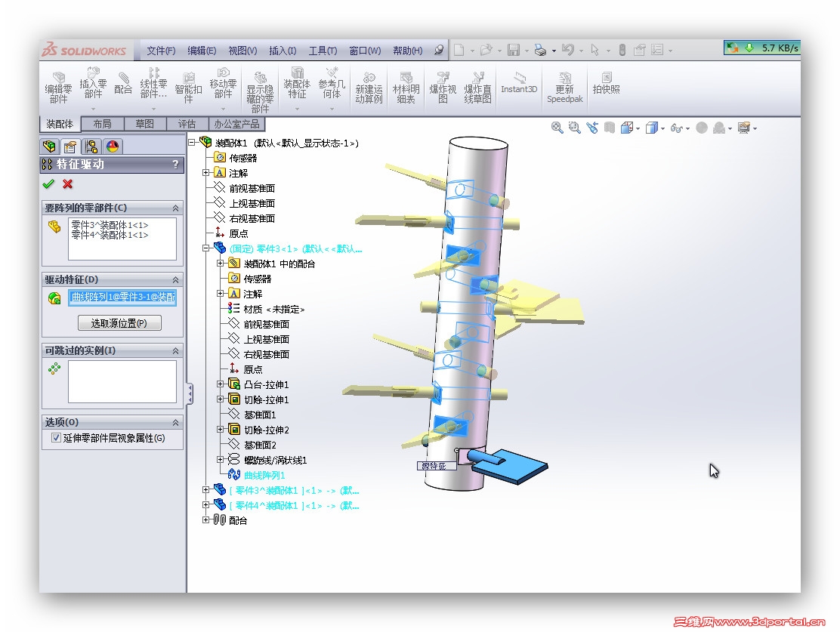Image resolution: width=840 pixels, height=632 pixels.
Task: Open the help question mark in 特征驱动 header
Action: [175, 165]
